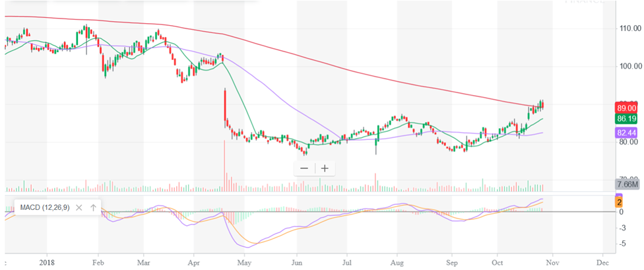The height and width of the screenshot is (270, 644).
Task: Click the zoom out minus button
Action: 304,168
